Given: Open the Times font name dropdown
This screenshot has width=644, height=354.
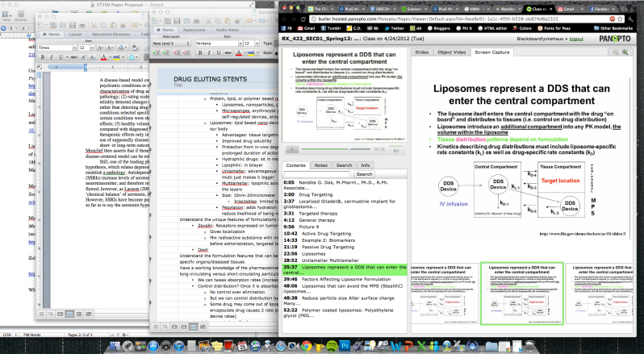Looking at the screenshot, I should (74, 48).
